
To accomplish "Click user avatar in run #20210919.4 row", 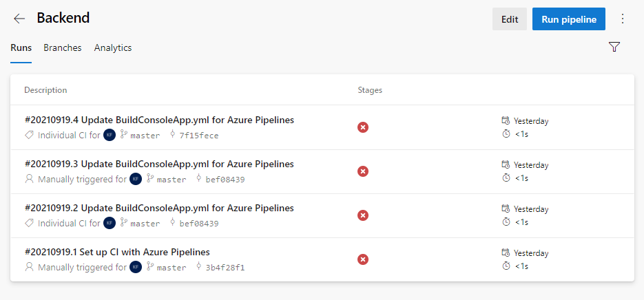I will [x=109, y=135].
